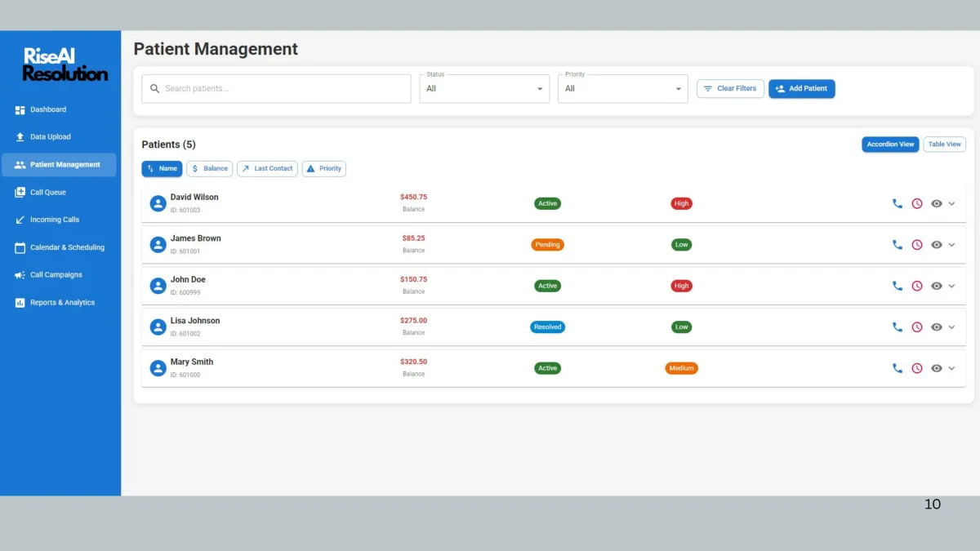Screen dimensions: 980x551
Task: Expand David Wilson accordion row
Action: click(951, 203)
